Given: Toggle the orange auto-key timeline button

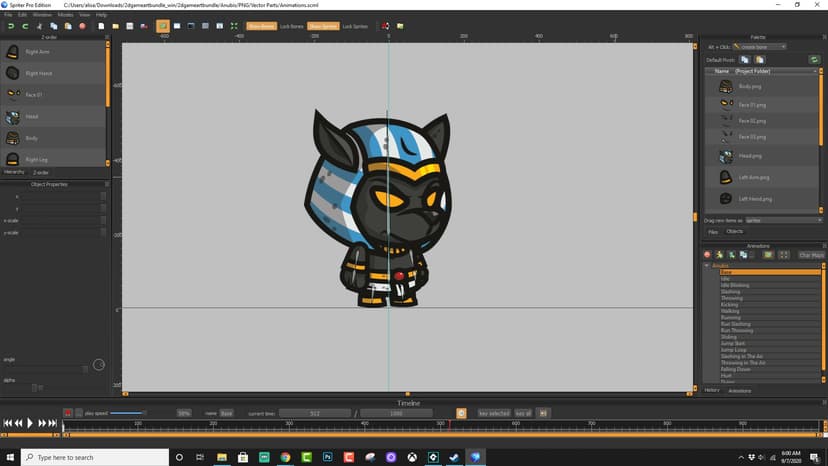Looking at the screenshot, I should pyautogui.click(x=461, y=413).
